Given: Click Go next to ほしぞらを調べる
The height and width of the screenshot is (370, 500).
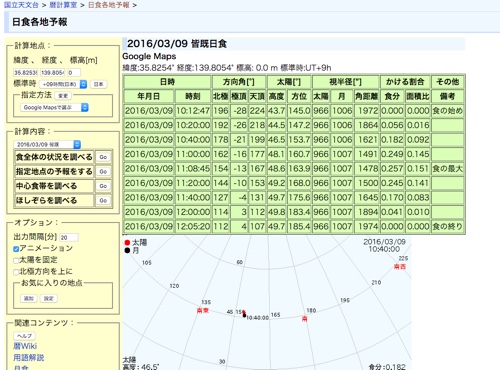Looking at the screenshot, I should click(103, 200).
